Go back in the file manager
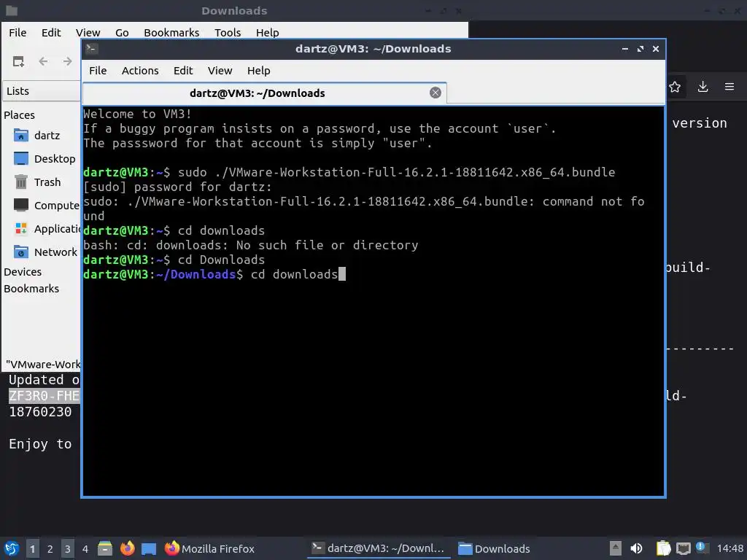747x560 pixels. [43, 61]
